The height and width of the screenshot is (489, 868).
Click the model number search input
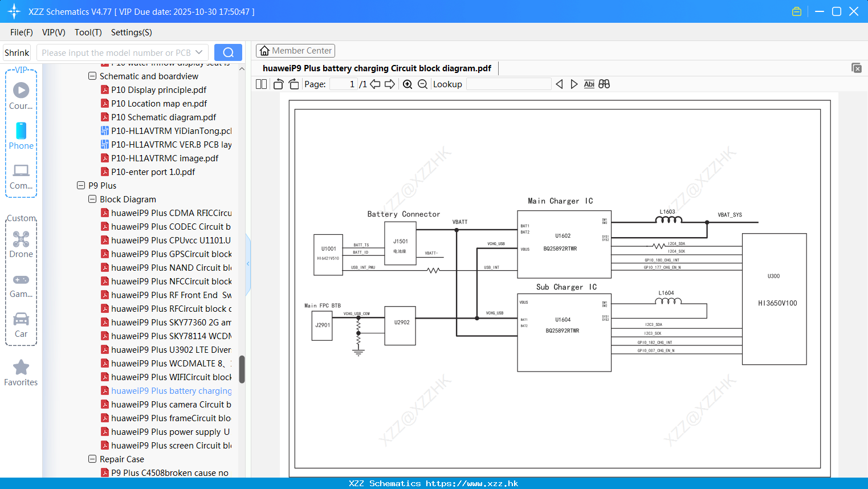point(116,52)
